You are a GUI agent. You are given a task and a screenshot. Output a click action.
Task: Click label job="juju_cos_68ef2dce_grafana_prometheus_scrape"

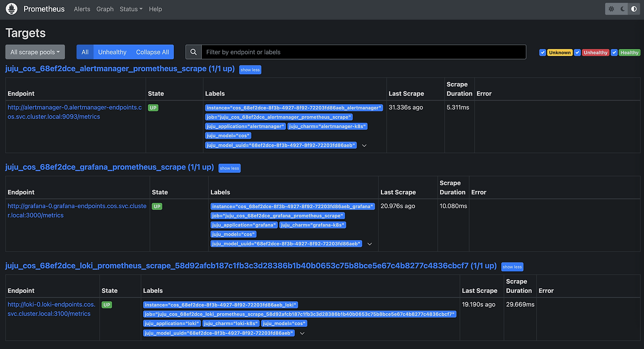tap(277, 216)
